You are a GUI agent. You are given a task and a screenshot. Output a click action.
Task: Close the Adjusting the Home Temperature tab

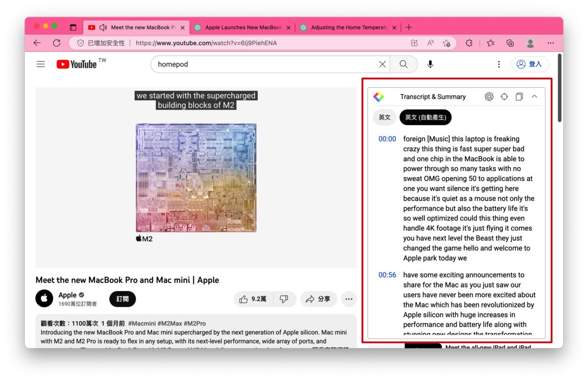pos(394,27)
